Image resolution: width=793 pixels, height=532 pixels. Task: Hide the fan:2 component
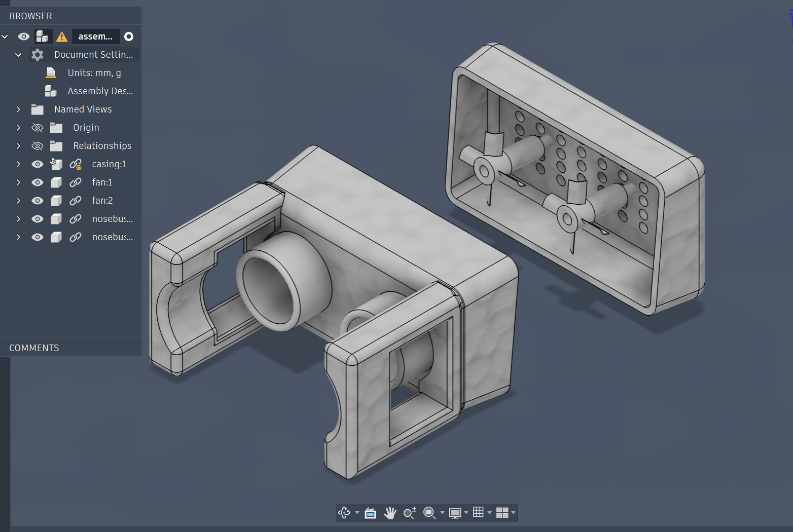coord(38,201)
